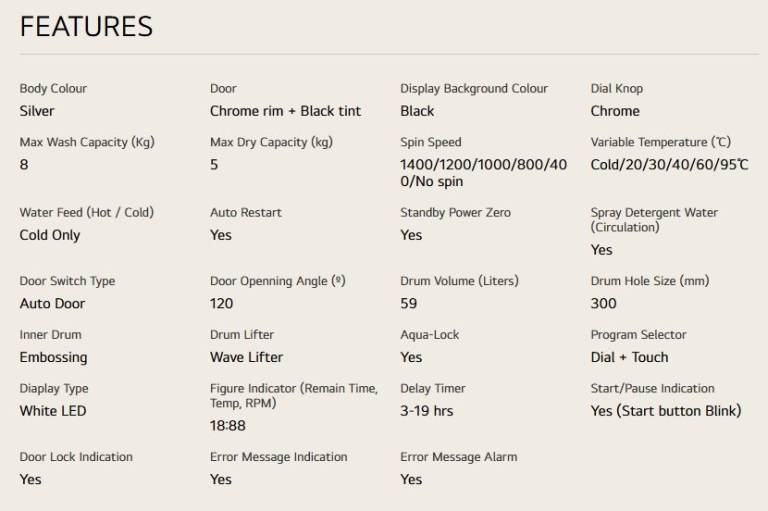768x511 pixels.
Task: Click the Dial + Touch program selector value
Action: pos(629,357)
